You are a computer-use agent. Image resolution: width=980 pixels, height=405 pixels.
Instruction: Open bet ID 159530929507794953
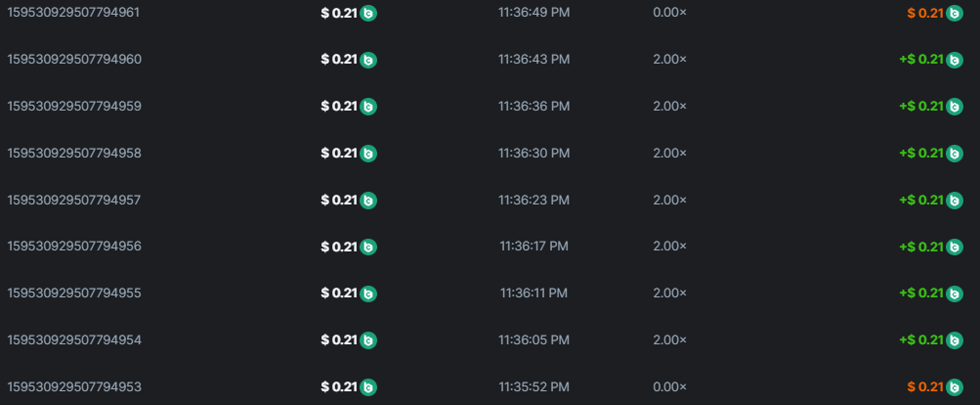point(74,386)
